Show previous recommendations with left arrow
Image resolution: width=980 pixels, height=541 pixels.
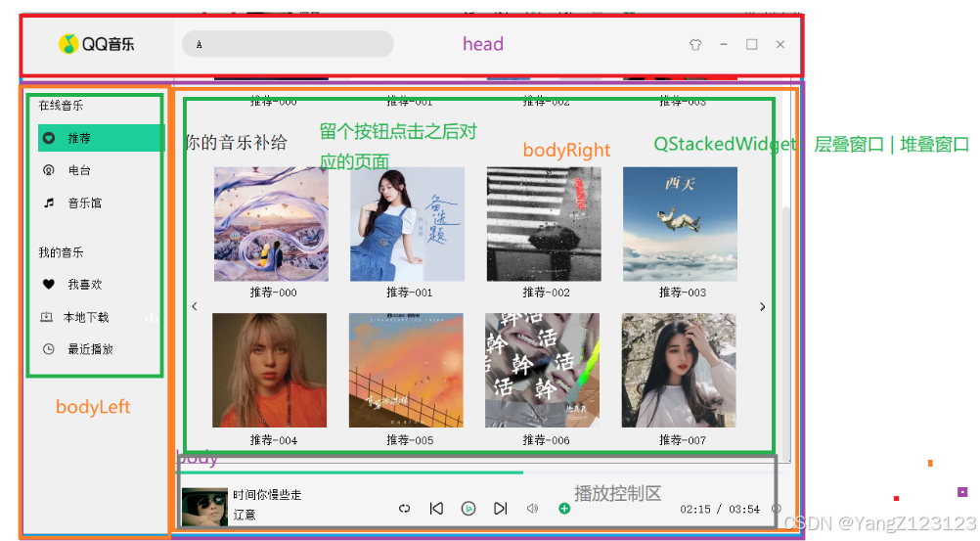[195, 306]
